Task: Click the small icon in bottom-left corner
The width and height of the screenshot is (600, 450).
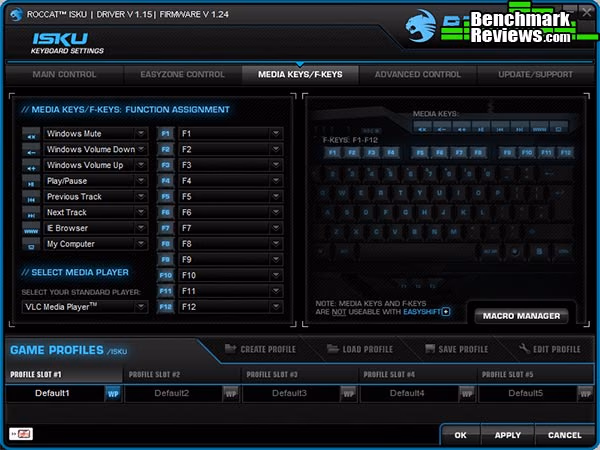Action: pos(21,434)
